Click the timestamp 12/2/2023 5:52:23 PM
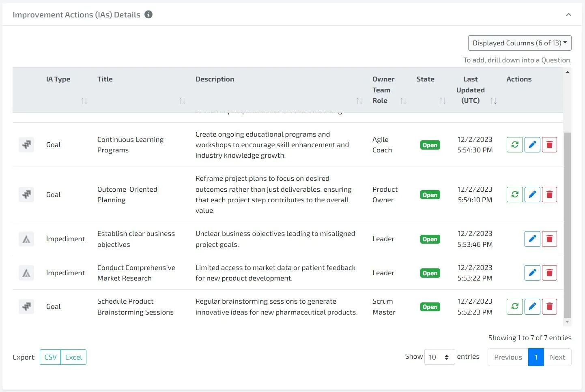 [x=475, y=307]
